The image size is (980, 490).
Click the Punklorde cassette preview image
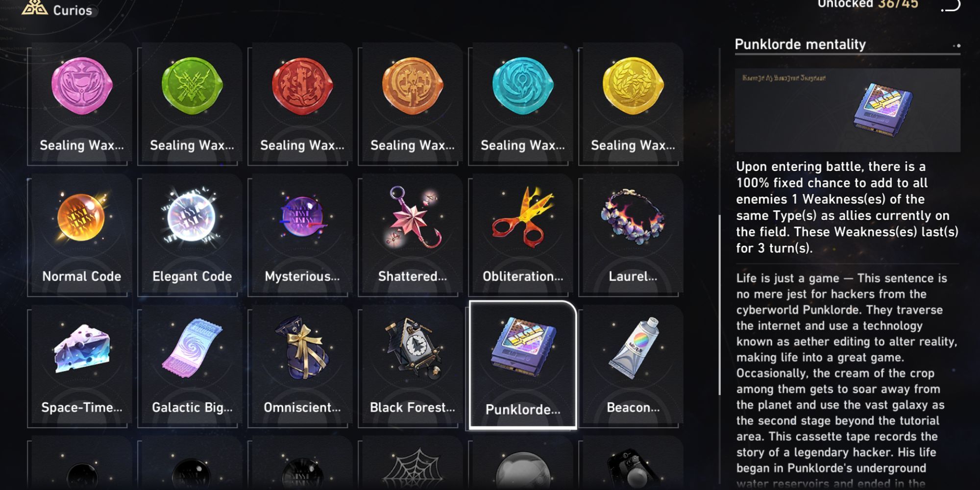pos(847,110)
